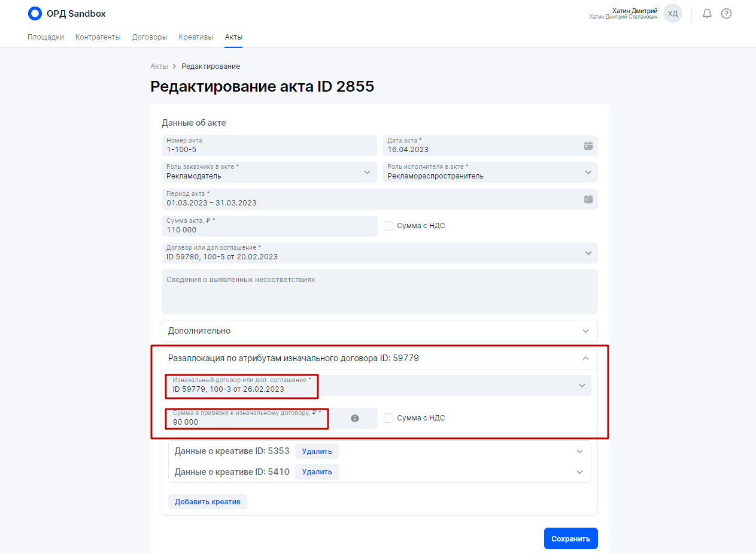The height and width of the screenshot is (554, 756).
Task: Click info icon beside initial contract sum
Action: coord(355,418)
